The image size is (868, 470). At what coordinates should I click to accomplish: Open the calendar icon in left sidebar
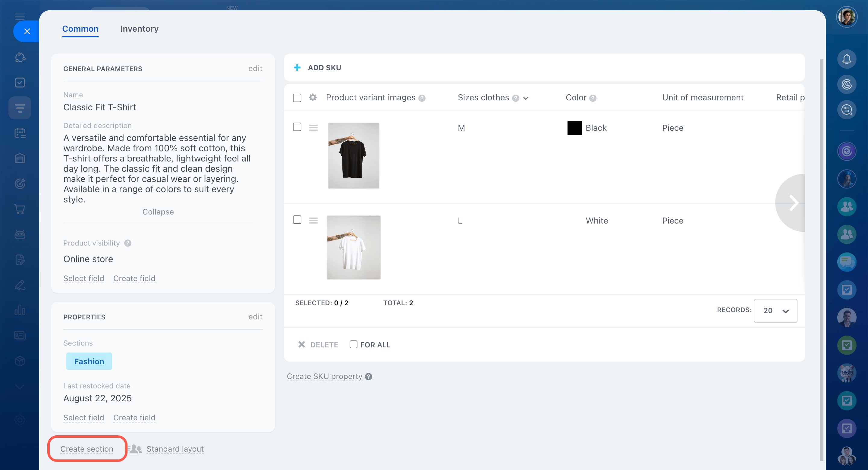pyautogui.click(x=20, y=133)
